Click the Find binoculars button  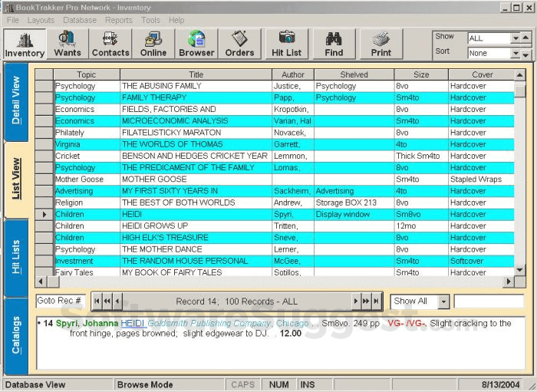pos(334,44)
